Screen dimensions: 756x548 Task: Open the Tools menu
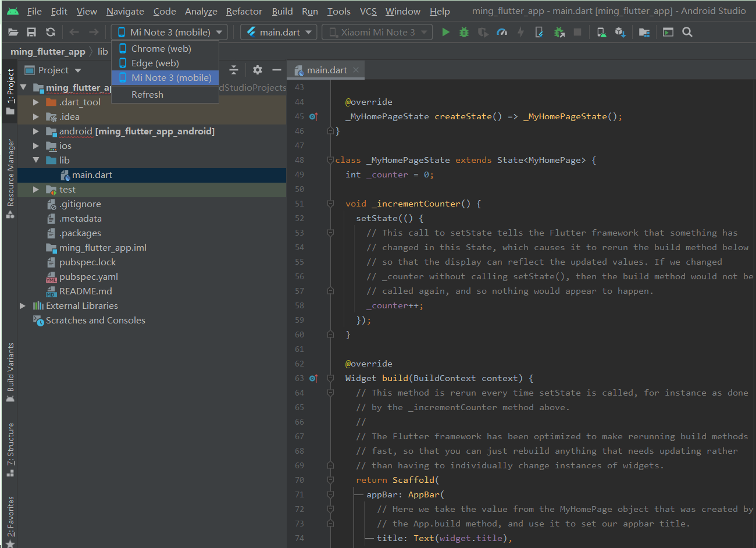338,12
